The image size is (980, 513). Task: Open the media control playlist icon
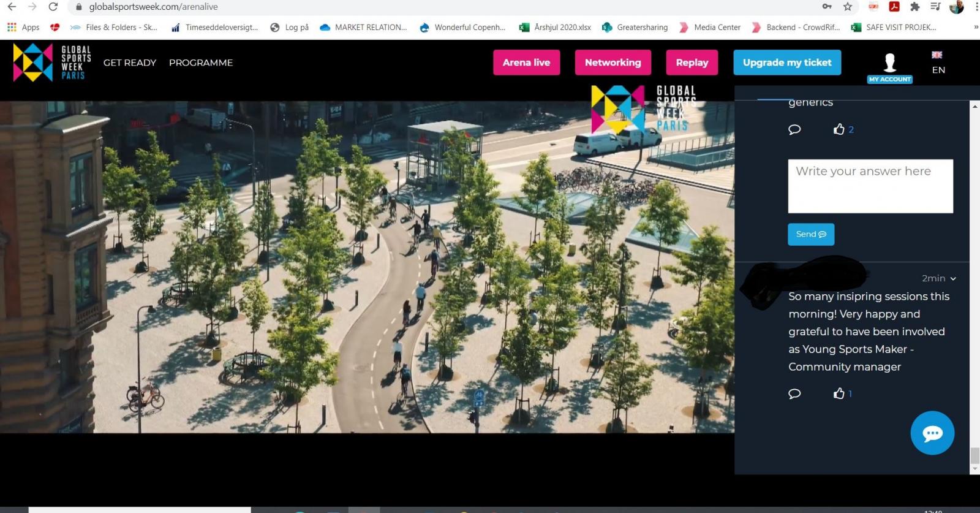(935, 7)
